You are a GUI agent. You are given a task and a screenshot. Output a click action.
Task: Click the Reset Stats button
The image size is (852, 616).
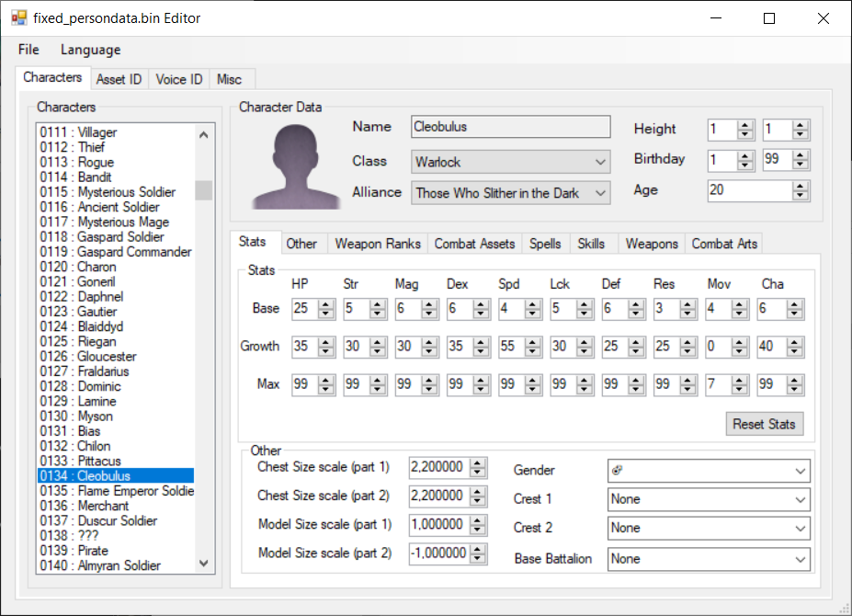click(x=764, y=424)
